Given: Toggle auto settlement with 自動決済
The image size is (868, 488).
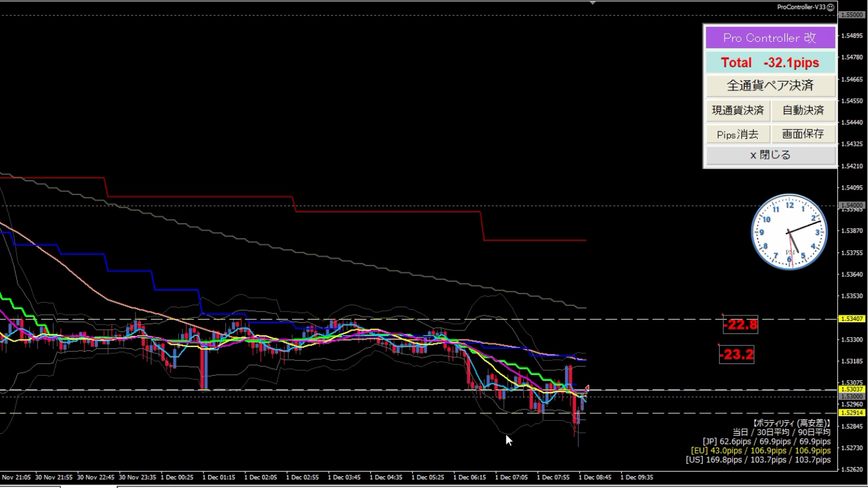Looking at the screenshot, I should point(804,110).
